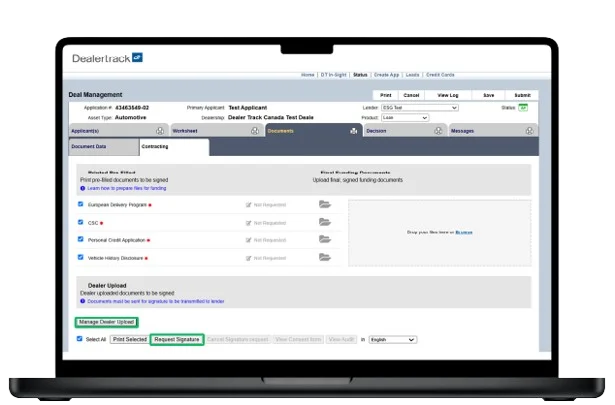
Task: Open folder icon for European Delivery Program
Action: (x=324, y=204)
